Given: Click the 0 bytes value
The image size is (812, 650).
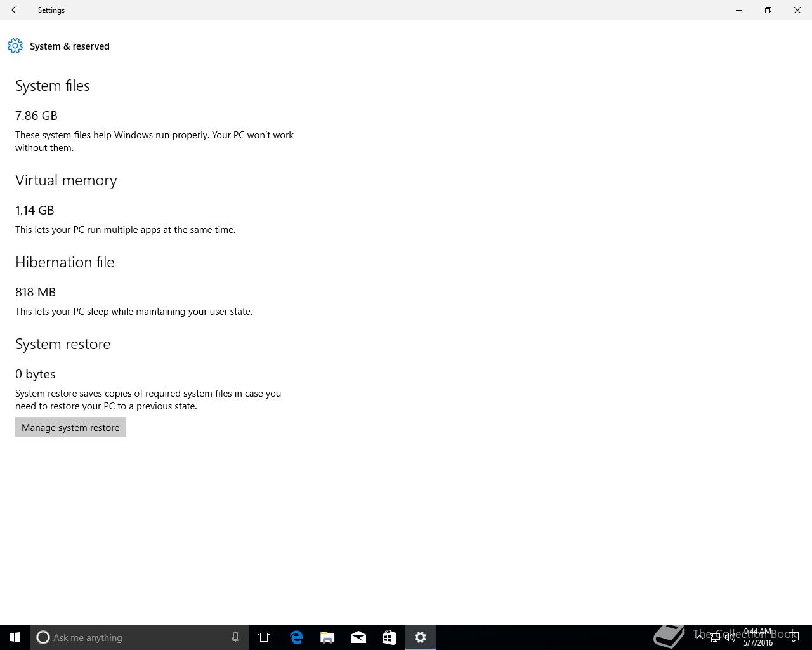Looking at the screenshot, I should click(36, 374).
